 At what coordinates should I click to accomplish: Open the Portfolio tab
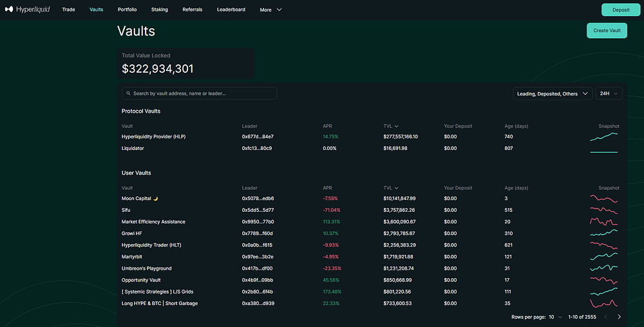(128, 10)
